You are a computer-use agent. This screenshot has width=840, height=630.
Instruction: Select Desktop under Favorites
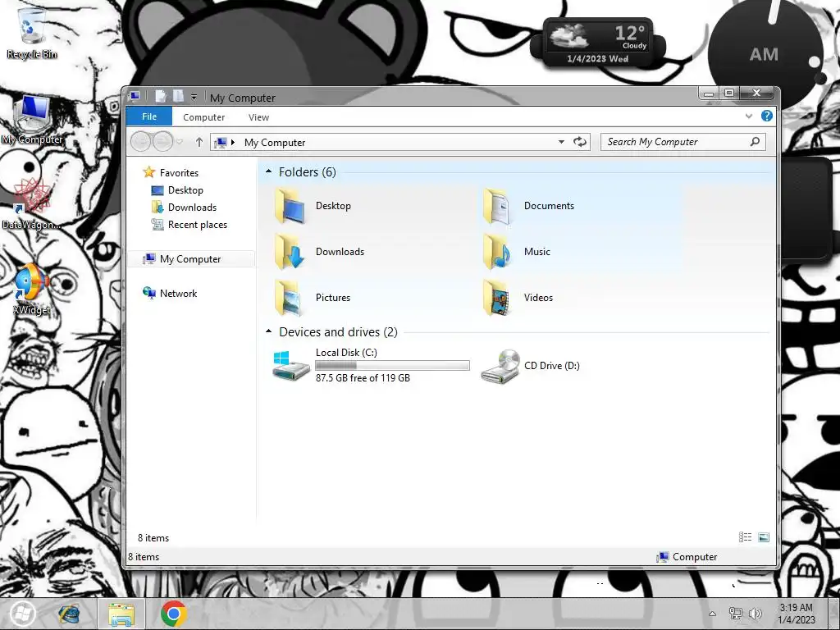(x=185, y=190)
